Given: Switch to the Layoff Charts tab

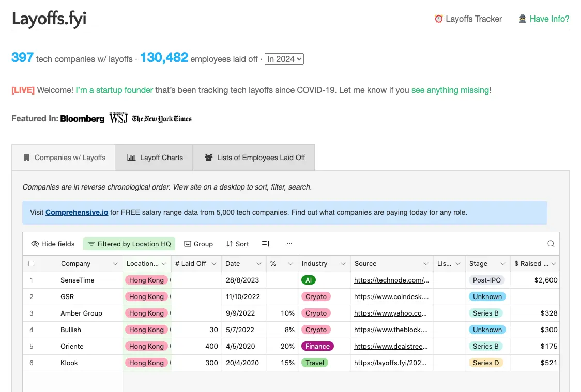Looking at the screenshot, I should click(154, 158).
